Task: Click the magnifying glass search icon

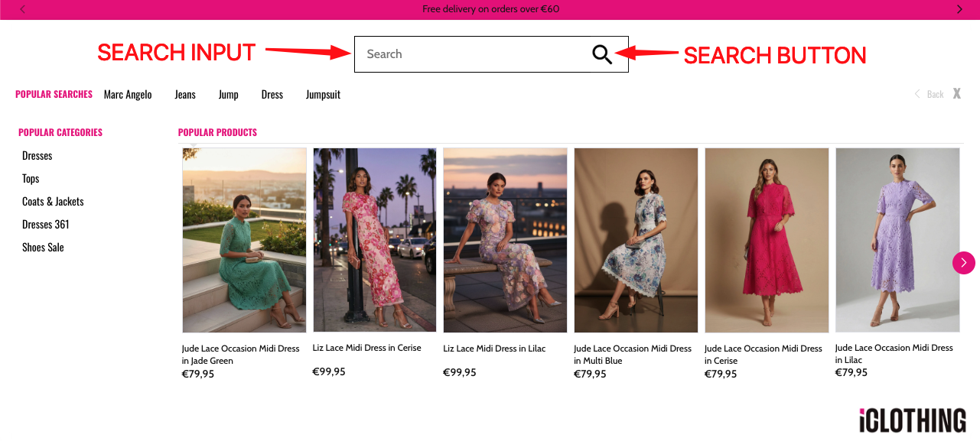Action: (601, 54)
